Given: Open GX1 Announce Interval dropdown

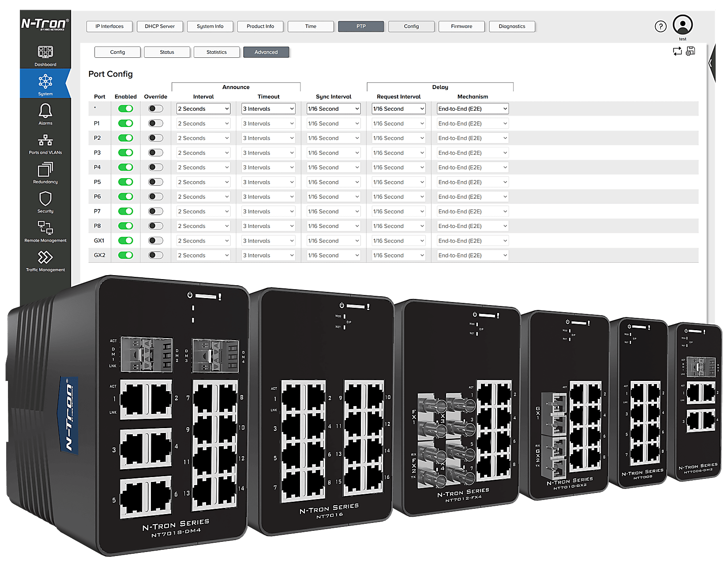Looking at the screenshot, I should pos(203,241).
